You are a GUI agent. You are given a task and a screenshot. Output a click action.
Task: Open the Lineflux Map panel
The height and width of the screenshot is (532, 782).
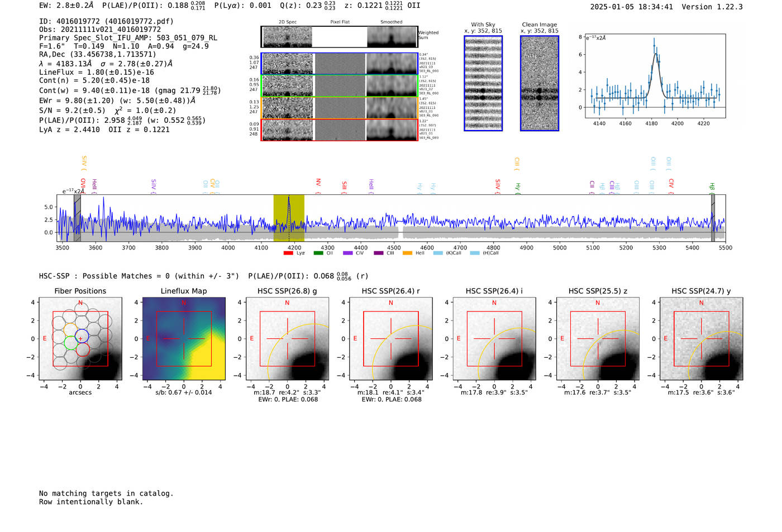[184, 339]
